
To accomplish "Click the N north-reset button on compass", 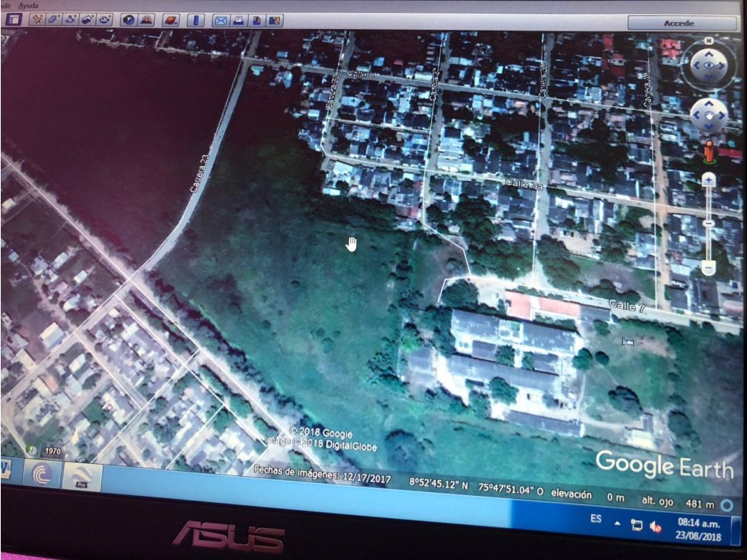I will tap(708, 41).
